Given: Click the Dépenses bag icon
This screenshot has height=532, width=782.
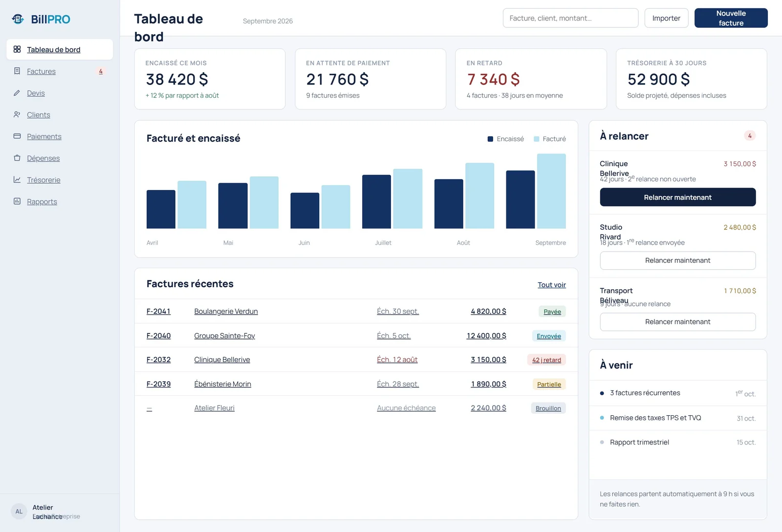Looking at the screenshot, I should [17, 158].
